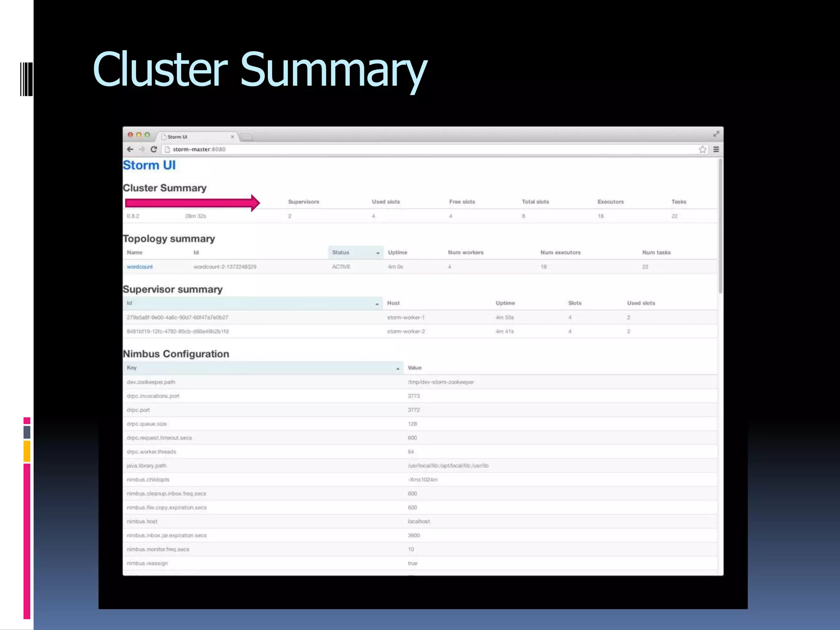840x630 pixels.
Task: Select the 0.8.2 version value
Action: coord(133,216)
